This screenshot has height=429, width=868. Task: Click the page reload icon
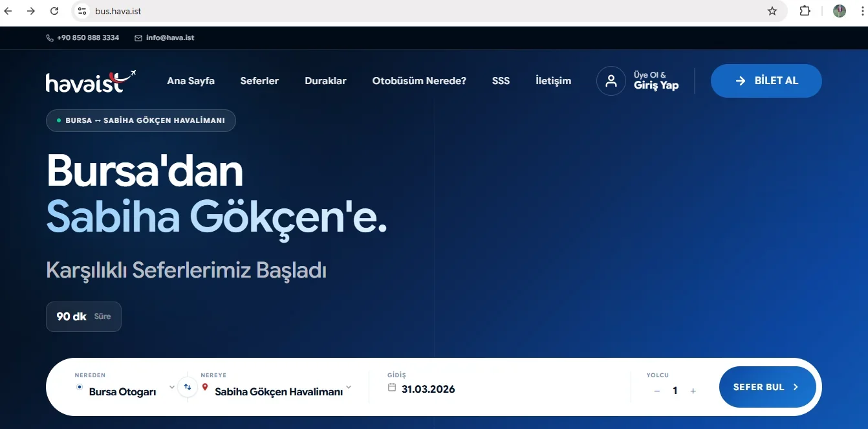point(54,11)
